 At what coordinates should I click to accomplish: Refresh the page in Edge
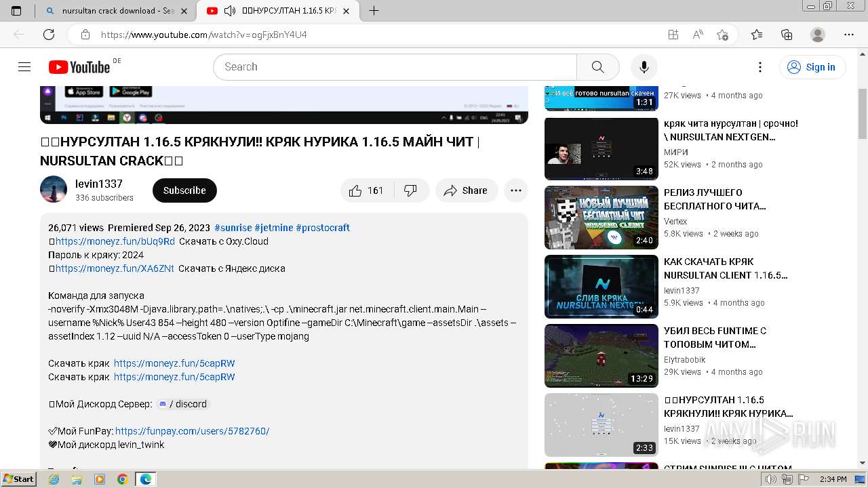click(x=49, y=35)
